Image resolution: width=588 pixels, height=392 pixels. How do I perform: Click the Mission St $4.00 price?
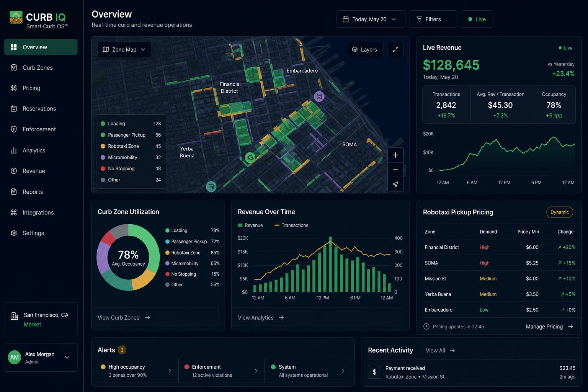(x=532, y=279)
